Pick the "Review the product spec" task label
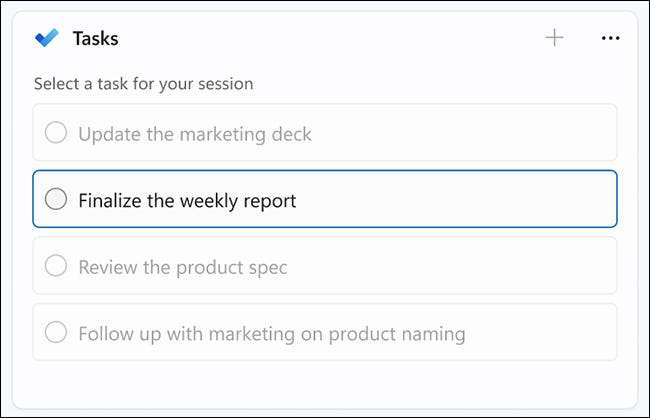Screen dimensions: 650x418 183,267
